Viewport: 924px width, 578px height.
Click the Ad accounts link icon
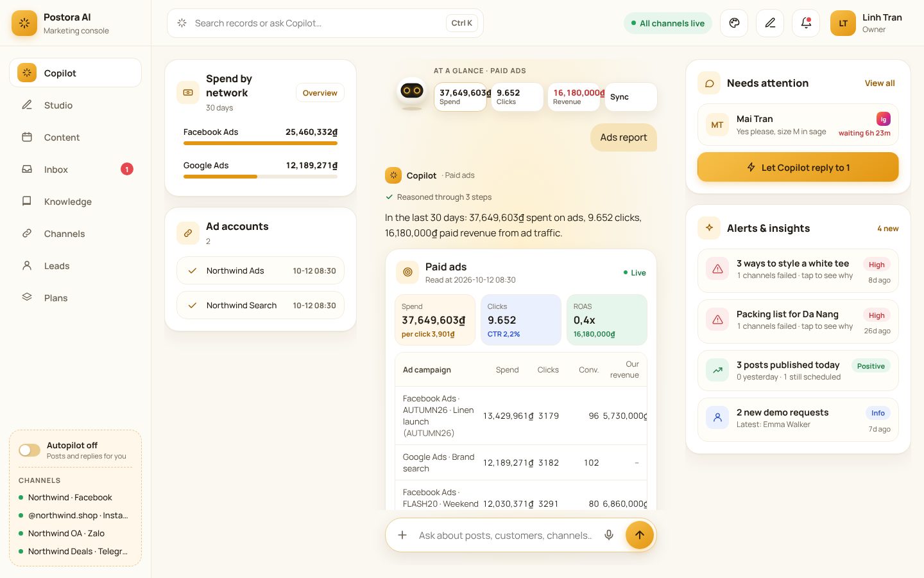tap(188, 233)
